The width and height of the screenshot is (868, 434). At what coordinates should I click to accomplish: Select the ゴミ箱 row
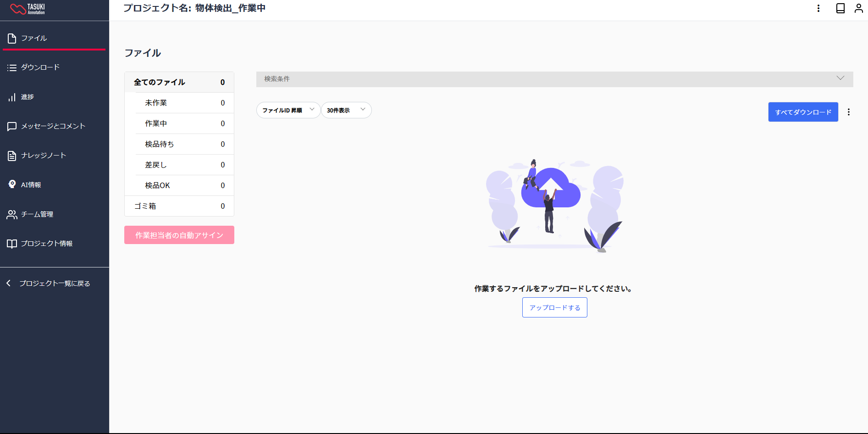pyautogui.click(x=179, y=206)
